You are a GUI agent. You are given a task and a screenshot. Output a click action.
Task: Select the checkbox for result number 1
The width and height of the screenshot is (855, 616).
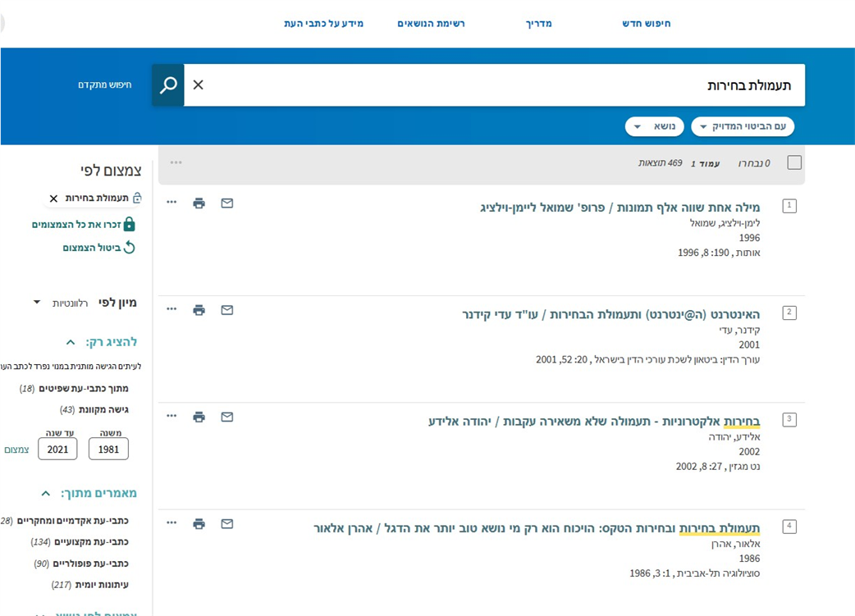(789, 206)
